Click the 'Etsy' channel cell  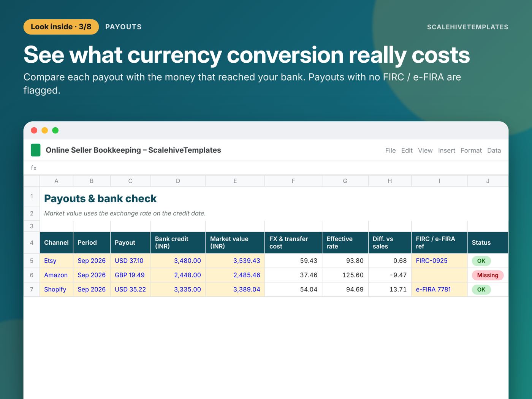(x=56, y=261)
